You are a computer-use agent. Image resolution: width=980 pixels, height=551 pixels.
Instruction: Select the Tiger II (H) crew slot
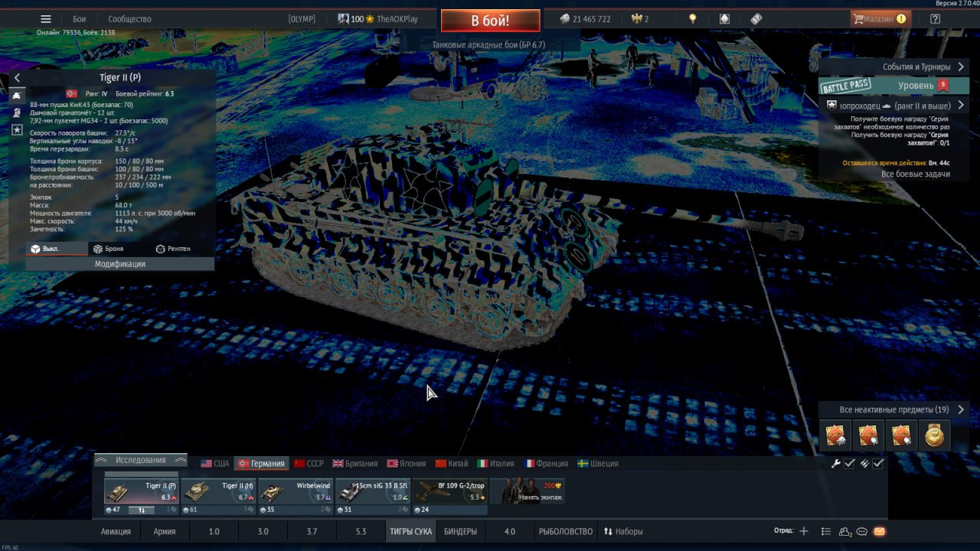click(219, 492)
